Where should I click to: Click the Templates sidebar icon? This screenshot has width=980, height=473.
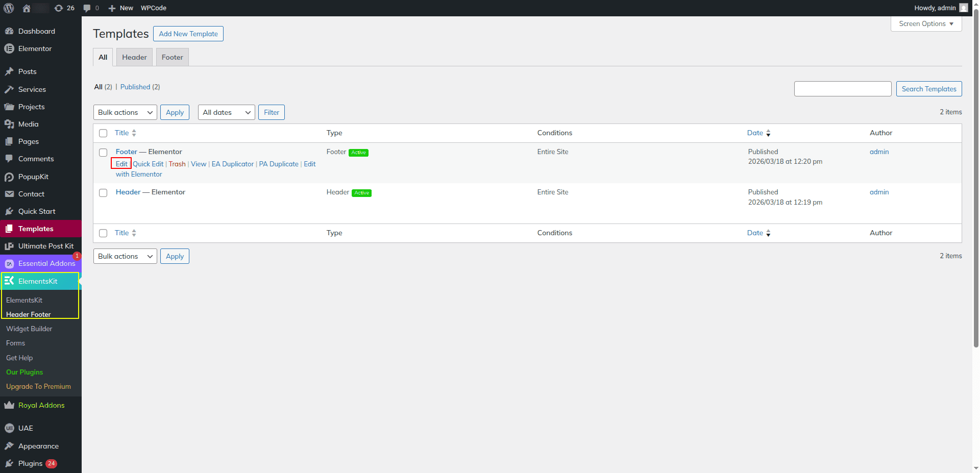[9, 229]
